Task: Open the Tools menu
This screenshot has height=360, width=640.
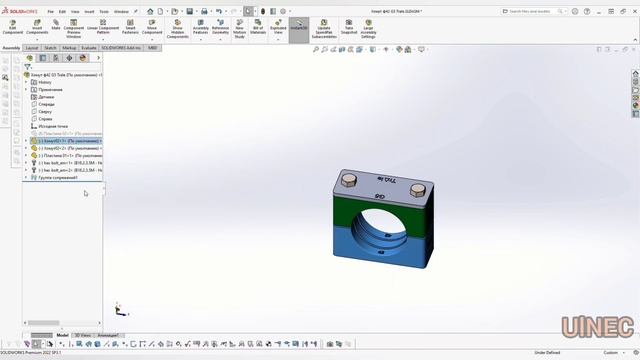Action: (x=104, y=12)
